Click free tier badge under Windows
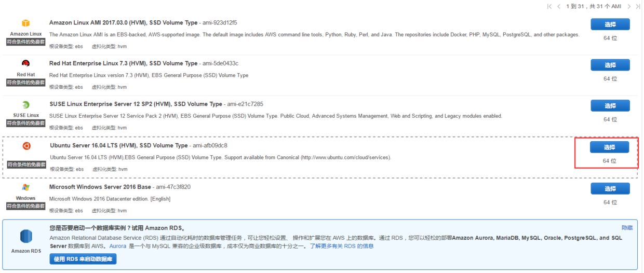 click(x=26, y=206)
